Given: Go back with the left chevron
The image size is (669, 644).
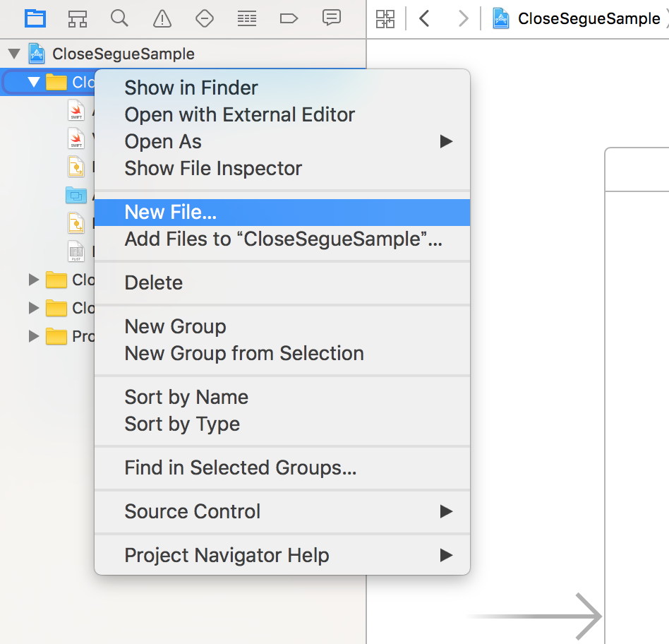Looking at the screenshot, I should 424,19.
